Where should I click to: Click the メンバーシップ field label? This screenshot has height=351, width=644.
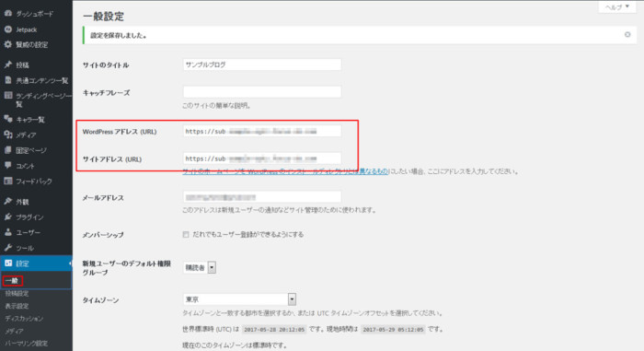coord(103,235)
